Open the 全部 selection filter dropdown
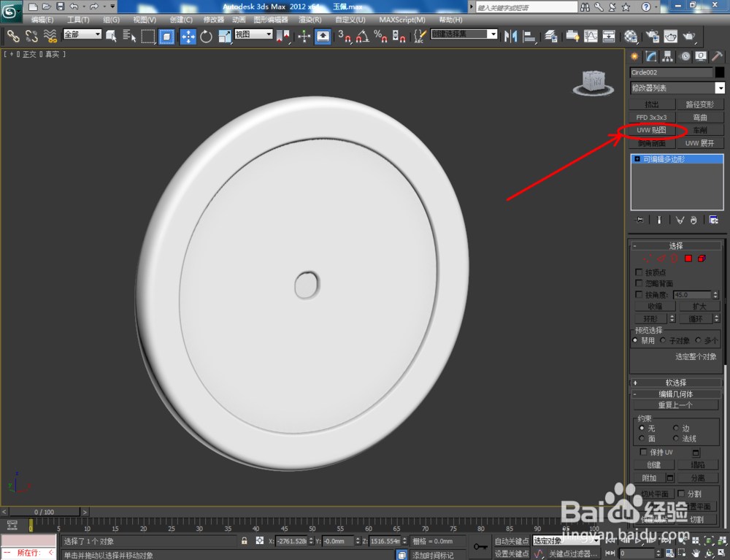Screen dimensions: 730x560 click(82, 34)
